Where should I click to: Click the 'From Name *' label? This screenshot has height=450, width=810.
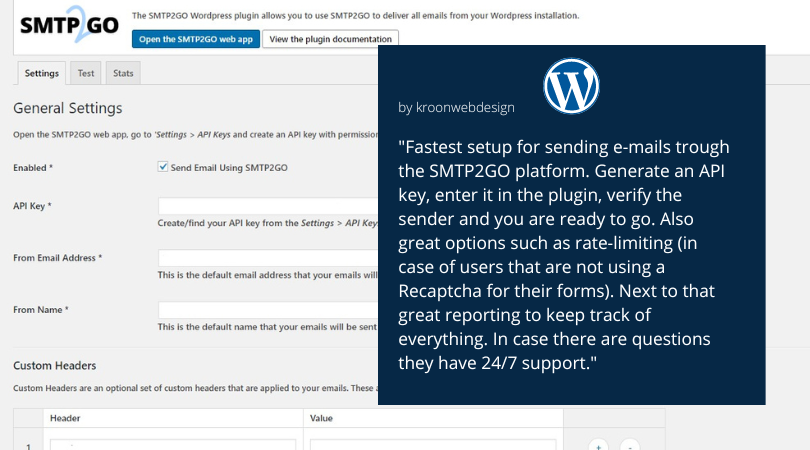(41, 309)
